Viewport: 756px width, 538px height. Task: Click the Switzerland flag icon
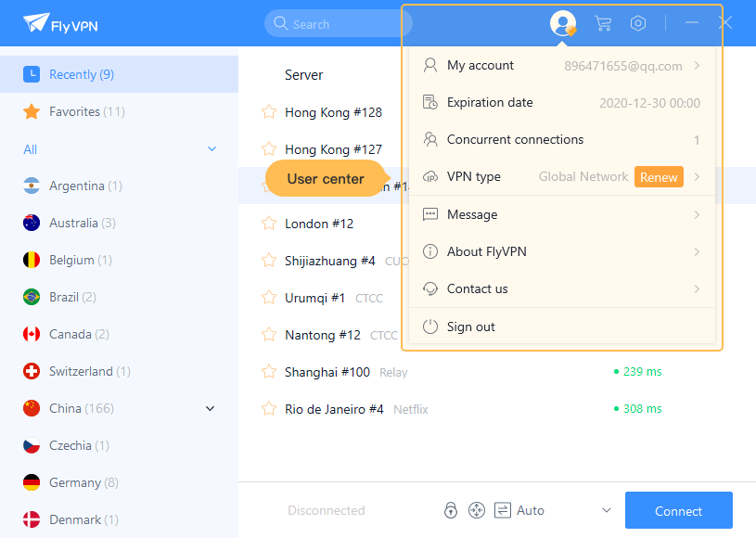coord(32,371)
